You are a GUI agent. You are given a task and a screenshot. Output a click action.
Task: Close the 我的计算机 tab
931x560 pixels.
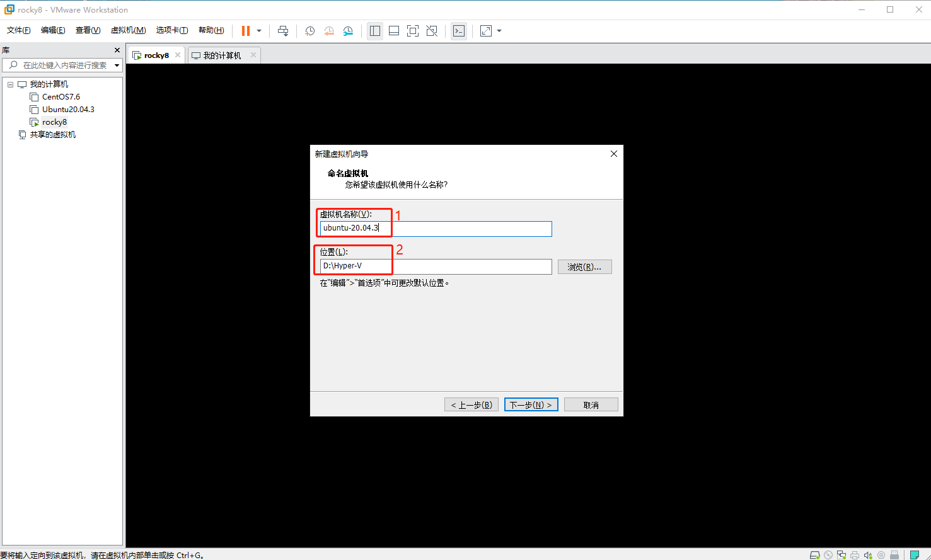[253, 55]
